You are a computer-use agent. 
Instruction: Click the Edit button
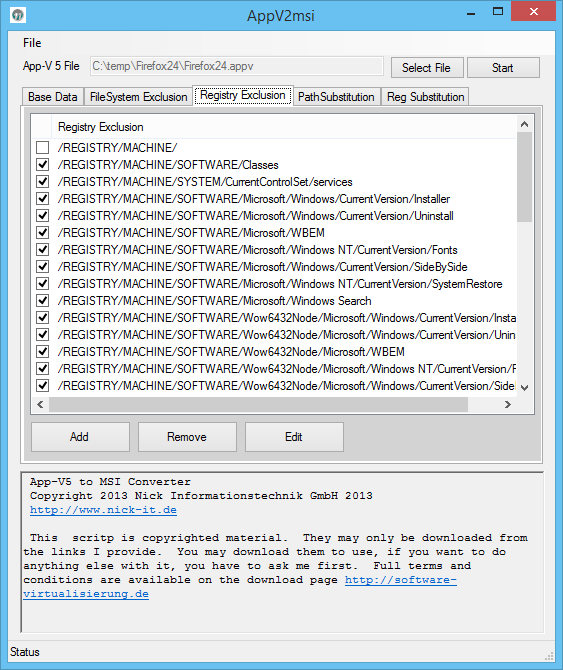[294, 437]
